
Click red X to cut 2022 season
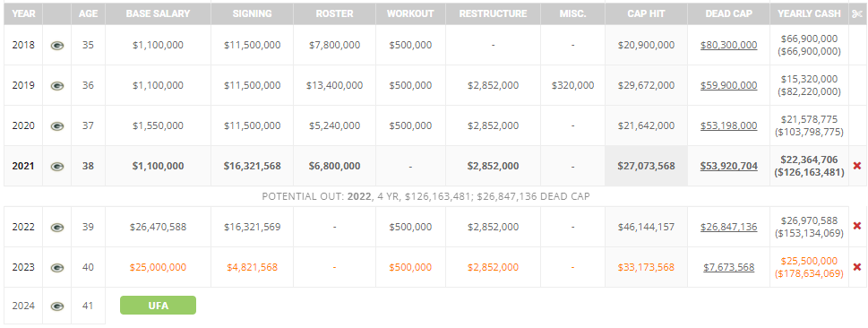857,226
